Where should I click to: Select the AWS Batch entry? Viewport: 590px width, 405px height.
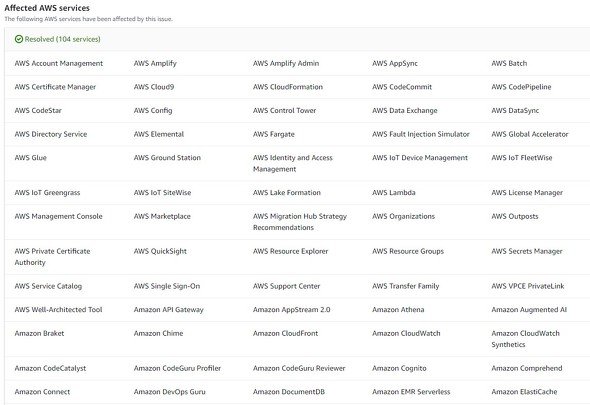click(x=509, y=63)
